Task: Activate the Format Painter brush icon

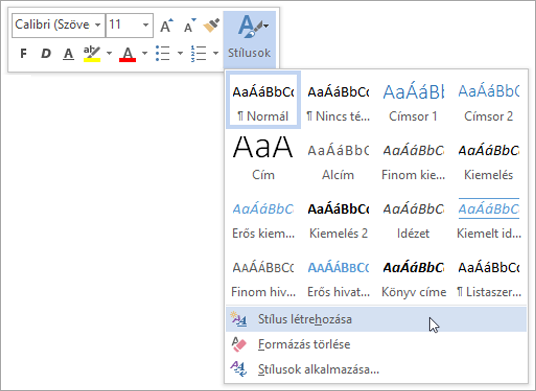Action: coord(212,25)
